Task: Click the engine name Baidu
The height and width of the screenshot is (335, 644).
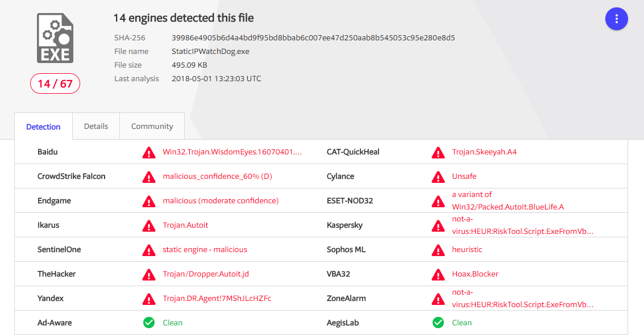Action: tap(48, 152)
